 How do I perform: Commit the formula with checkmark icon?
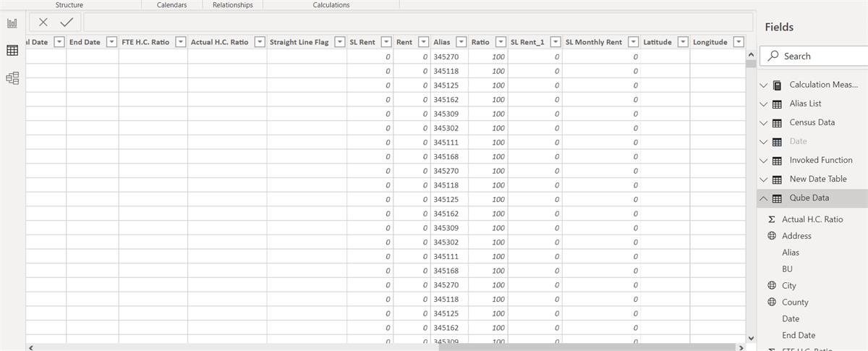click(66, 22)
